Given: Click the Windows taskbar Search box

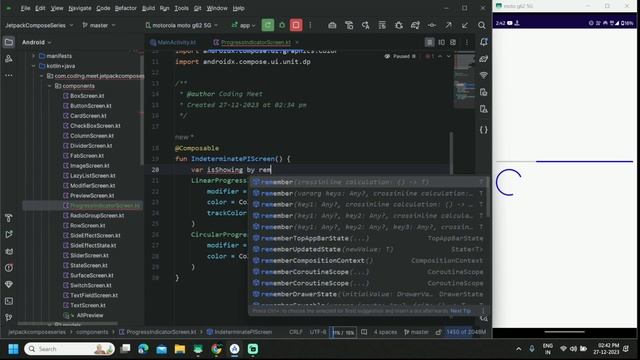Looking at the screenshot, I should 69,349.
